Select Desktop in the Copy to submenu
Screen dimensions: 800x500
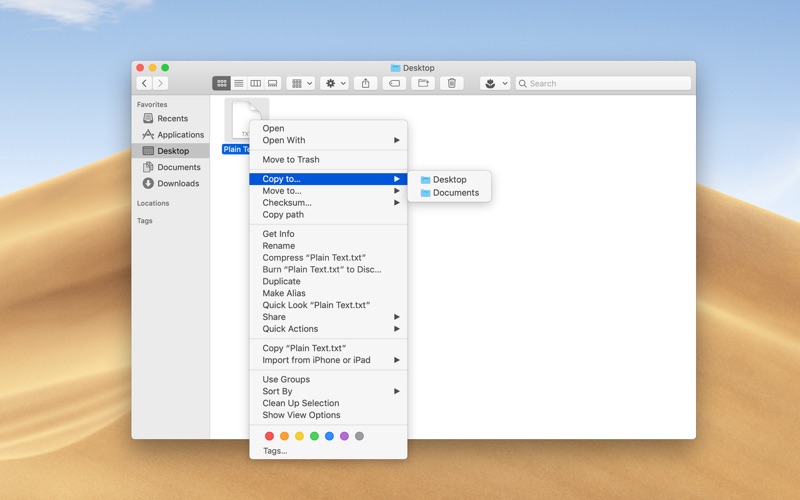click(449, 180)
